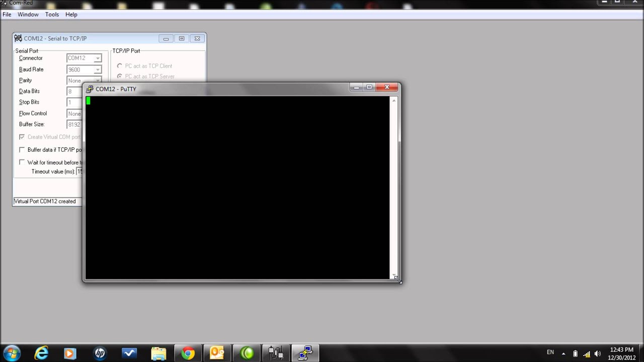Close the Serial to TCP/IP window
Viewport: 644px width, 362px height.
click(197, 38)
